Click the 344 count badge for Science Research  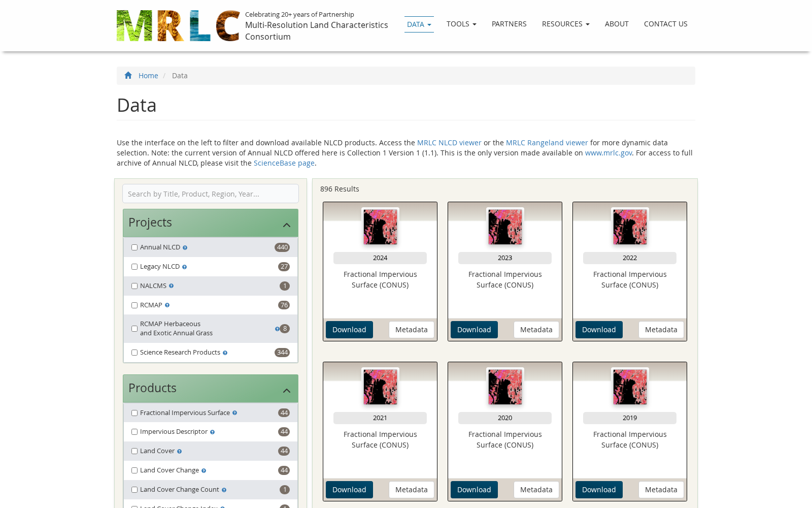[282, 353]
